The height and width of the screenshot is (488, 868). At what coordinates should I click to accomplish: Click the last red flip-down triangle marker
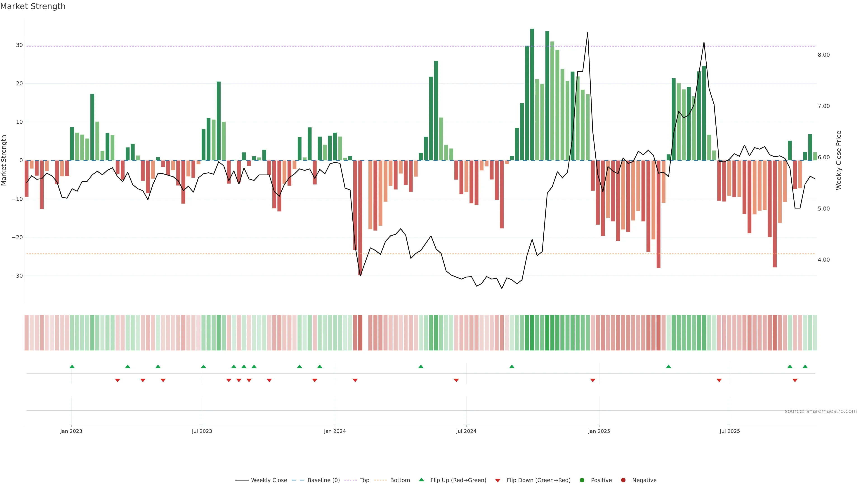point(795,380)
